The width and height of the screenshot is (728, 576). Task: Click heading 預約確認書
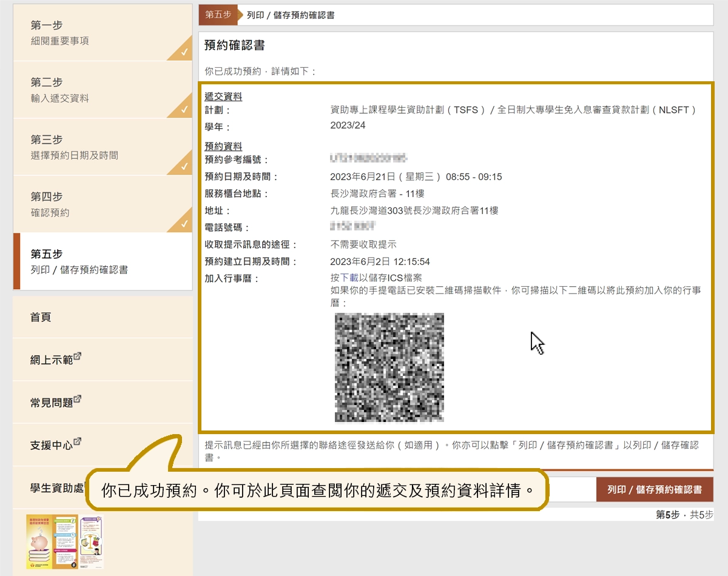[x=235, y=45]
